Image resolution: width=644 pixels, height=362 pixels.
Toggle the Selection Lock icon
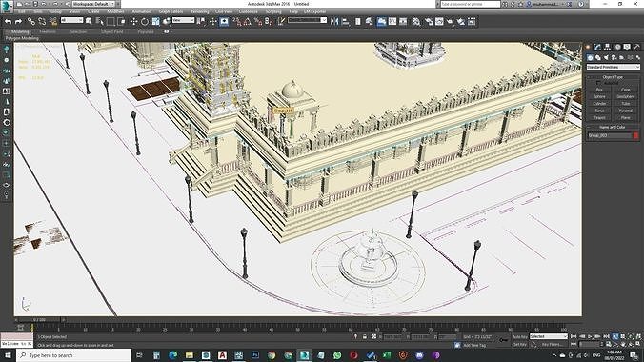364,336
